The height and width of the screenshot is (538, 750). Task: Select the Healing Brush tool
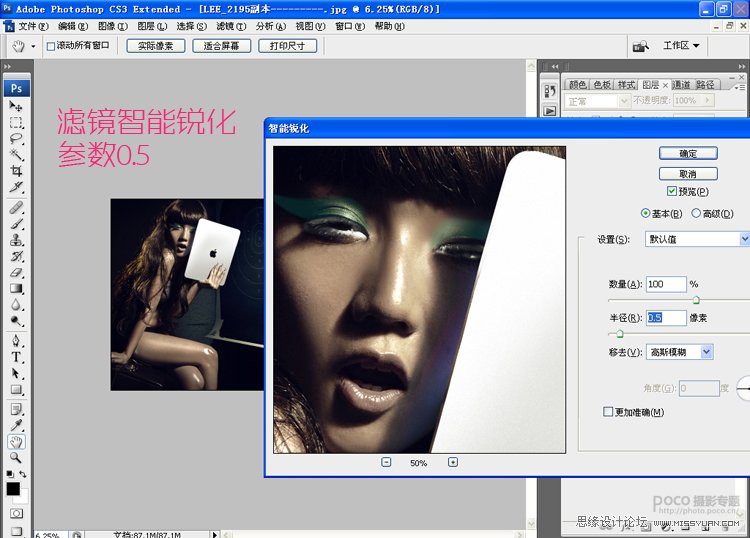(16, 208)
